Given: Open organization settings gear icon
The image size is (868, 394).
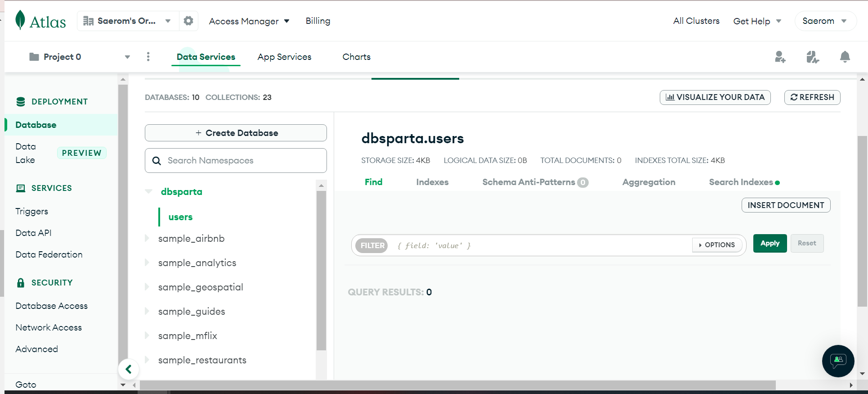Looking at the screenshot, I should (x=188, y=21).
